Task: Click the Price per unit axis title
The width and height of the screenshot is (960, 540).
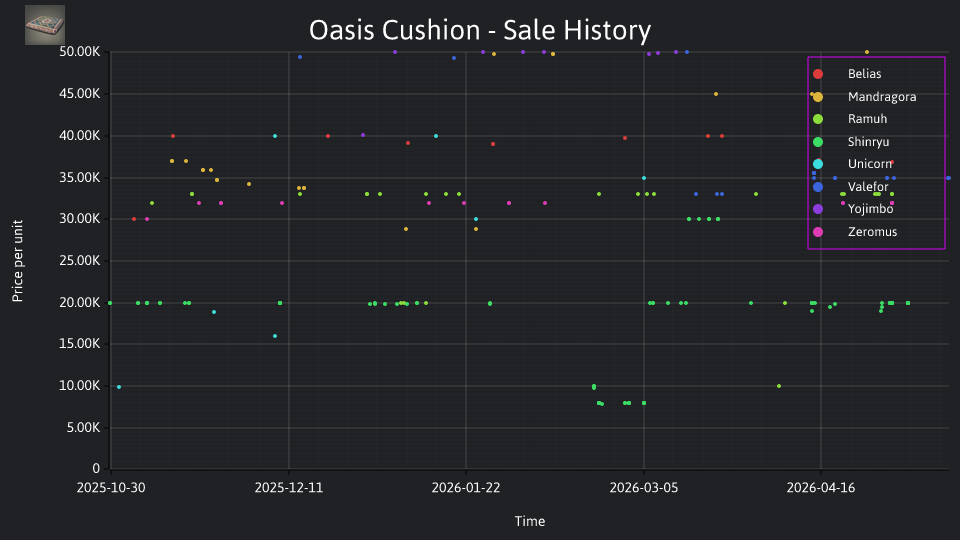Action: click(x=18, y=261)
